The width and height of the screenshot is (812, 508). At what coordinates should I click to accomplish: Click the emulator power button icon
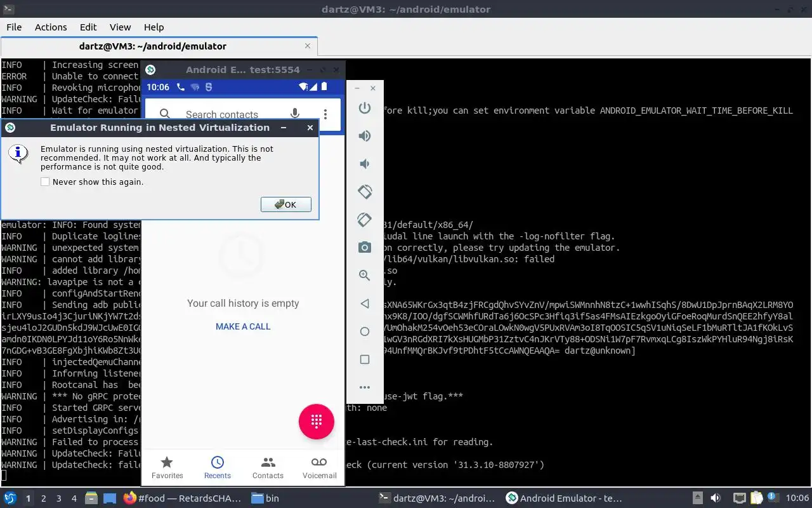(x=365, y=108)
